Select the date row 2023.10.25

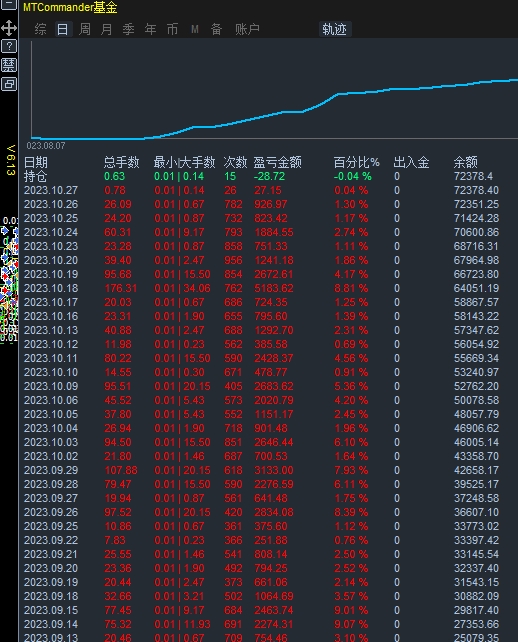tap(51, 218)
